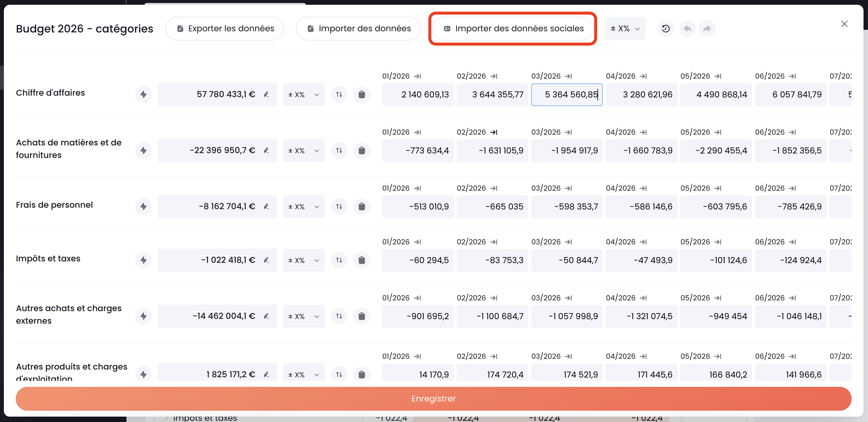This screenshot has height=422, width=868.
Task: Click up-down arrows icon for Impôts et taxes
Action: click(x=339, y=260)
